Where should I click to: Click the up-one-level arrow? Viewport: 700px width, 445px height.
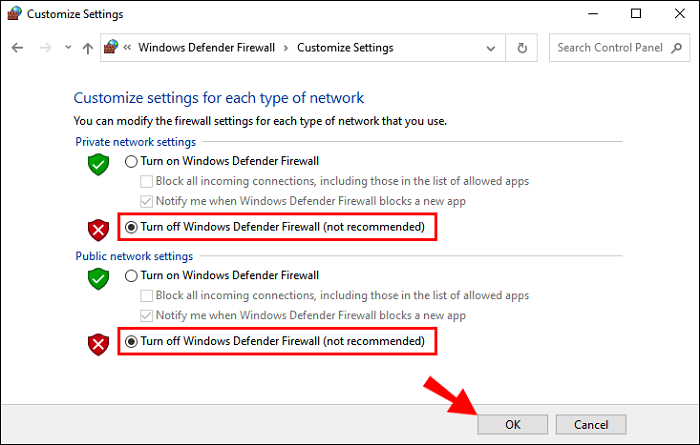pyautogui.click(x=87, y=48)
